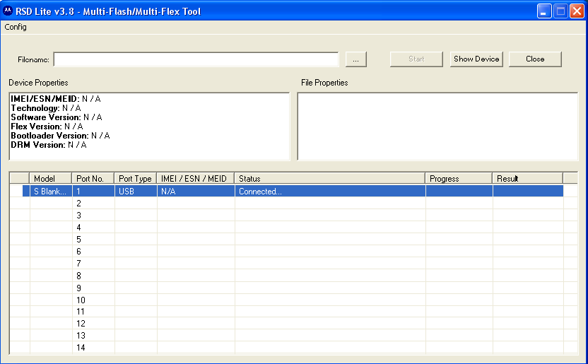Click the Show Device button
Image resolution: width=588 pixels, height=364 pixels.
[x=476, y=59]
